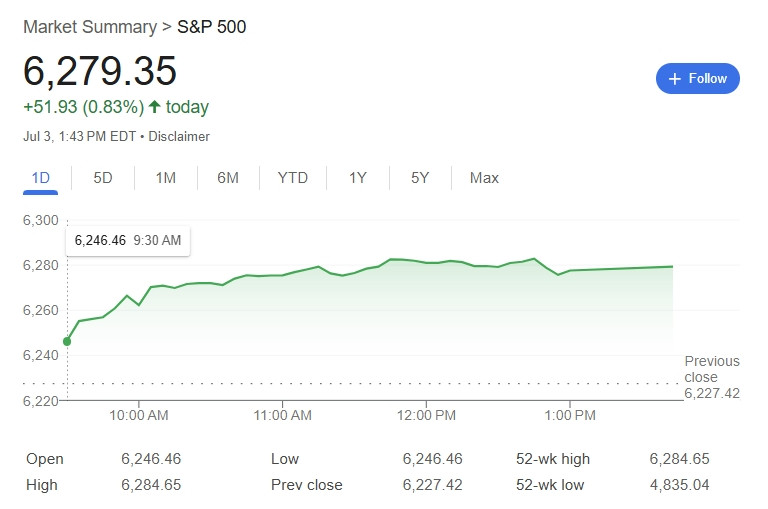The height and width of the screenshot is (509, 768).
Task: Show the YTD chart range
Action: click(292, 178)
